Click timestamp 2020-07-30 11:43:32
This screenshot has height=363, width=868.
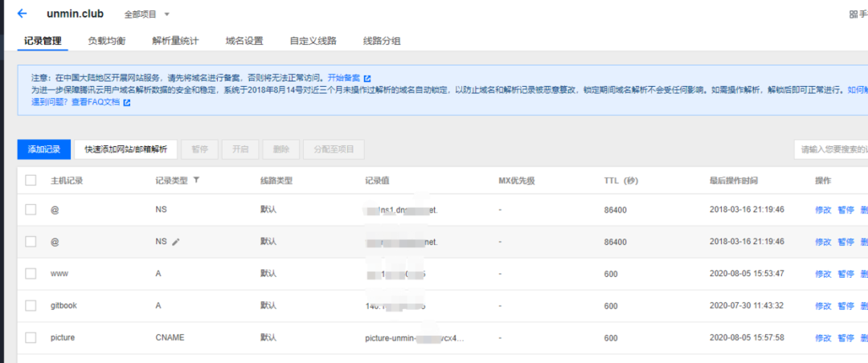(747, 306)
